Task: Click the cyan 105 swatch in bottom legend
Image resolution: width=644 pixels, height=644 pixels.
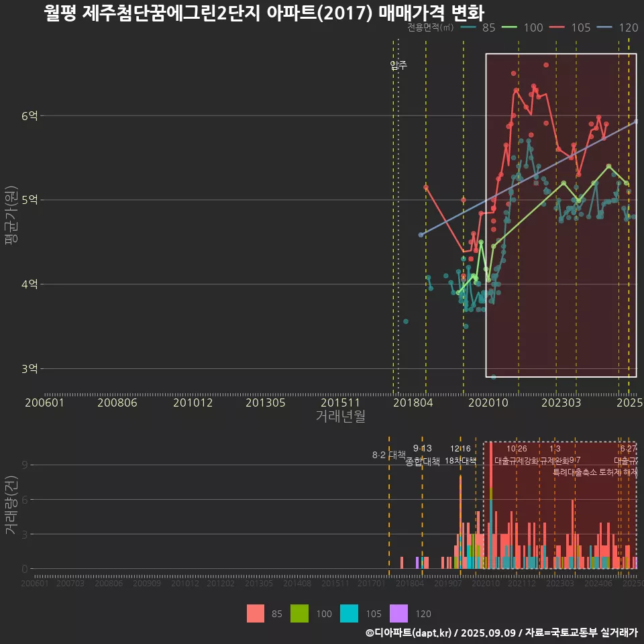Action: tap(349, 614)
